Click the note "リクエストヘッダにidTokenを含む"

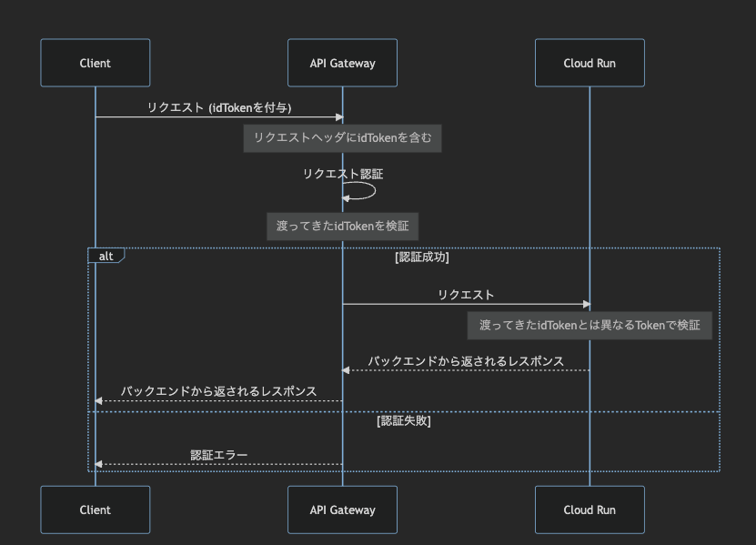(342, 138)
